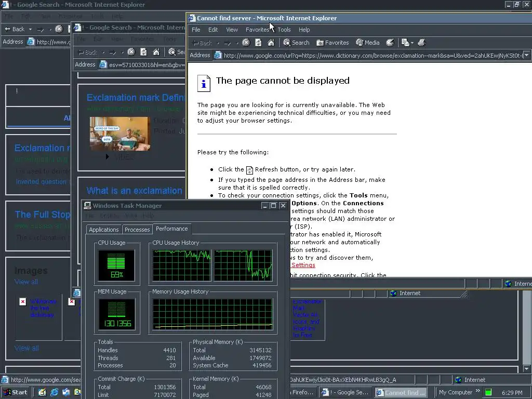Screen dimensions: 532x399
Task: Click Back button in rear Google Search window
Action: point(14,29)
